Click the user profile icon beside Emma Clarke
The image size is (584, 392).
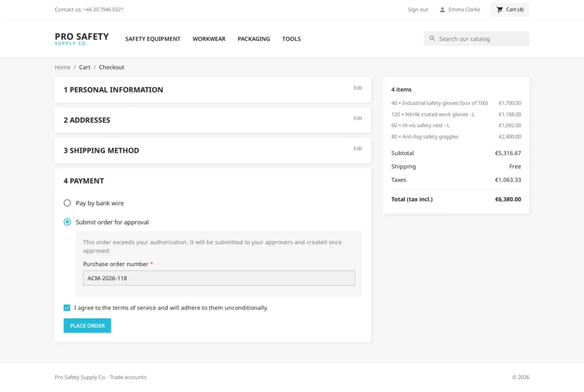(442, 10)
